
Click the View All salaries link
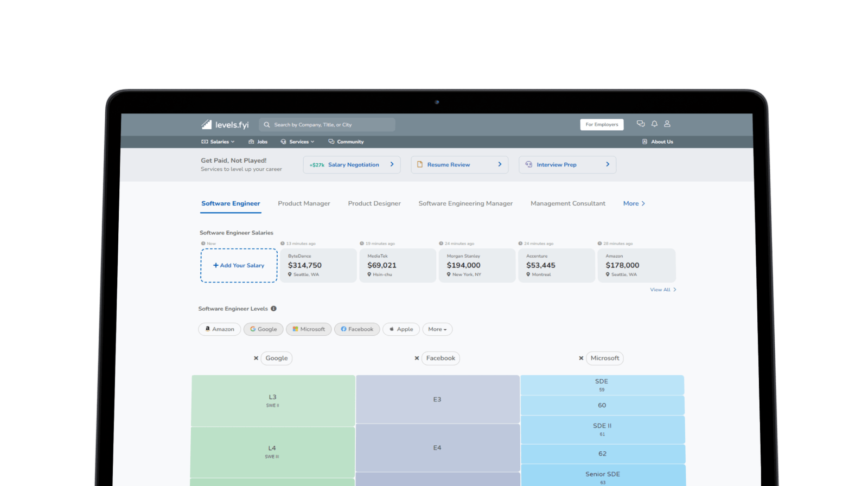[663, 290]
